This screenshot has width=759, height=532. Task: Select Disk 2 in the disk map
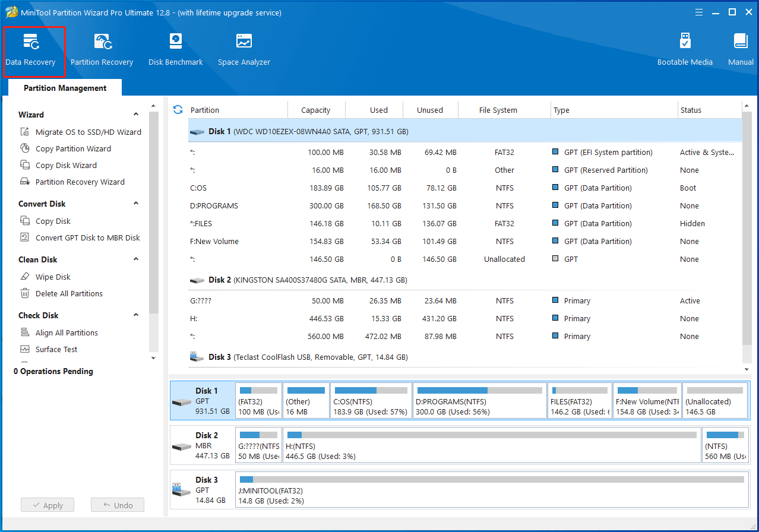[202, 445]
